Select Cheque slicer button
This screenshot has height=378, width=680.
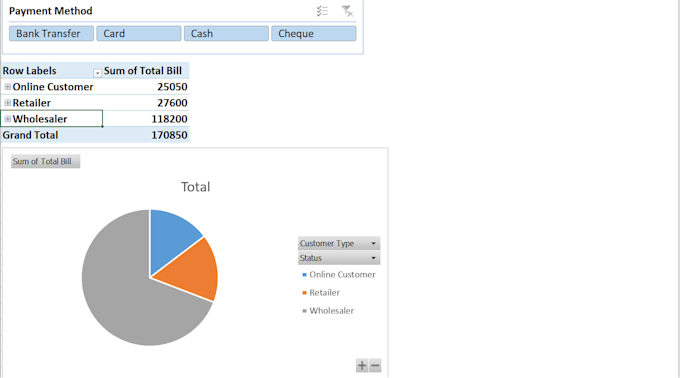(314, 33)
